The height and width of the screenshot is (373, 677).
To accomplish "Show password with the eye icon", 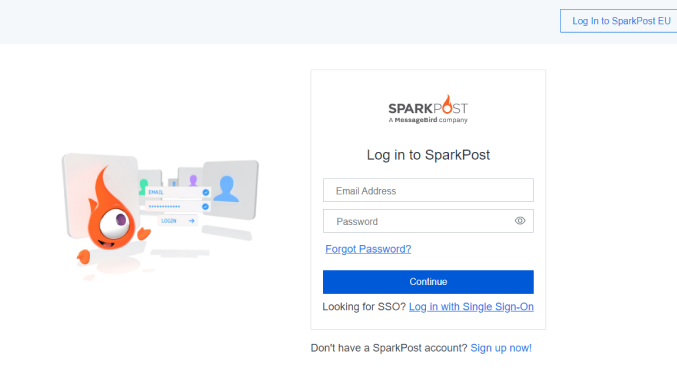I will pyautogui.click(x=520, y=221).
